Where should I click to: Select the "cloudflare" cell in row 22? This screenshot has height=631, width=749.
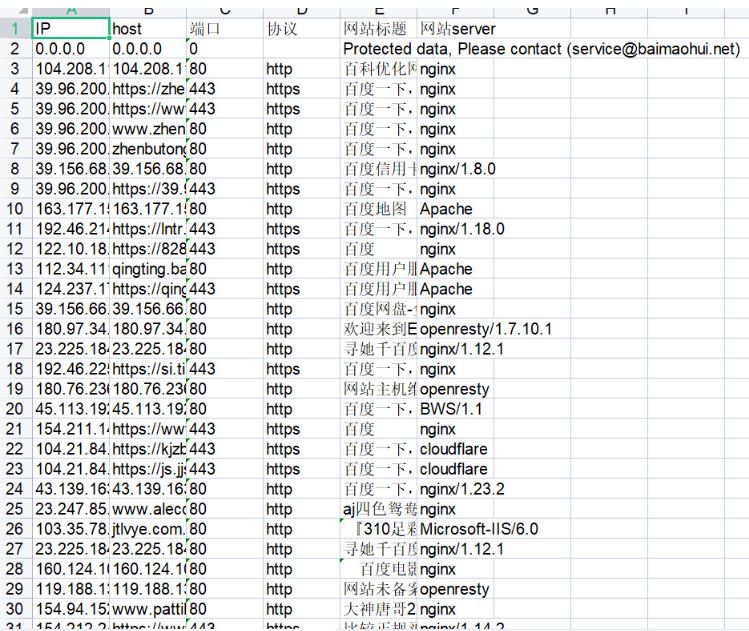[456, 449]
